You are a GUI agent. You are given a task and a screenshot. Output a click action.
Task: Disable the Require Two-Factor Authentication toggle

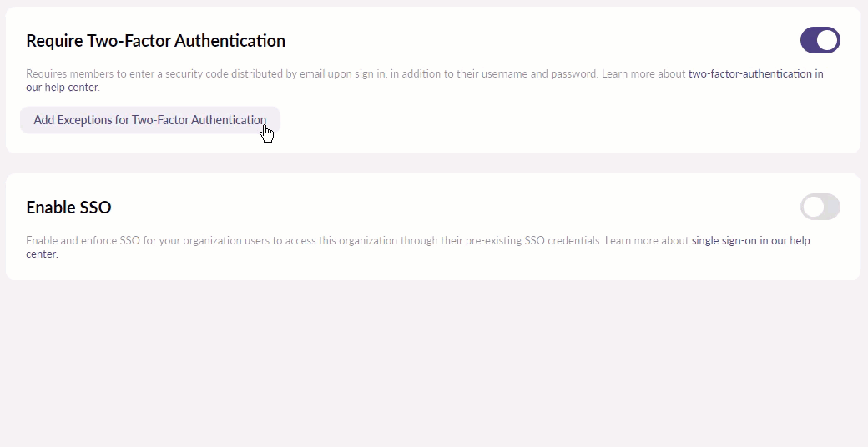coord(820,40)
